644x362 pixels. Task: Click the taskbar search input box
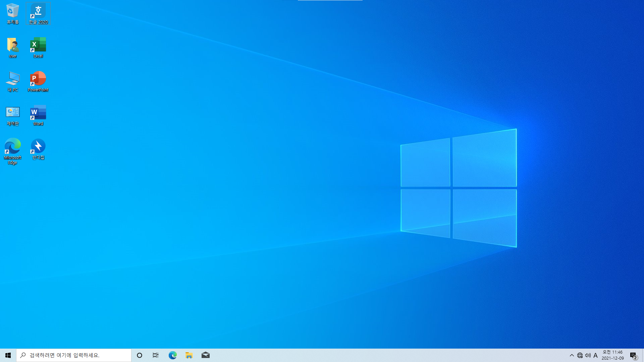74,355
